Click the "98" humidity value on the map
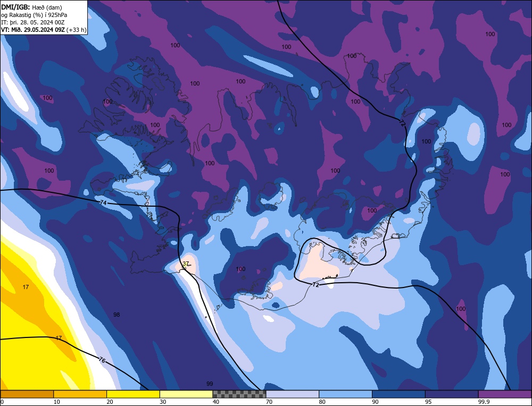 pos(117,315)
